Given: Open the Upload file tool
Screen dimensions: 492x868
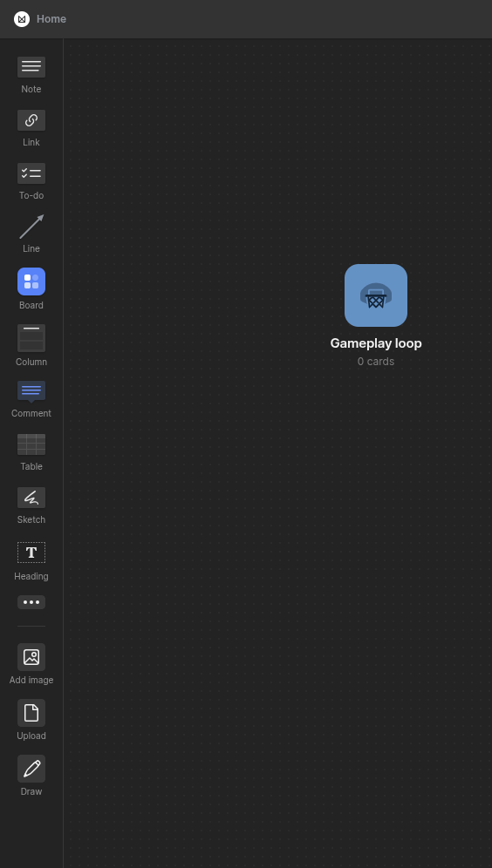Looking at the screenshot, I should coord(31,713).
